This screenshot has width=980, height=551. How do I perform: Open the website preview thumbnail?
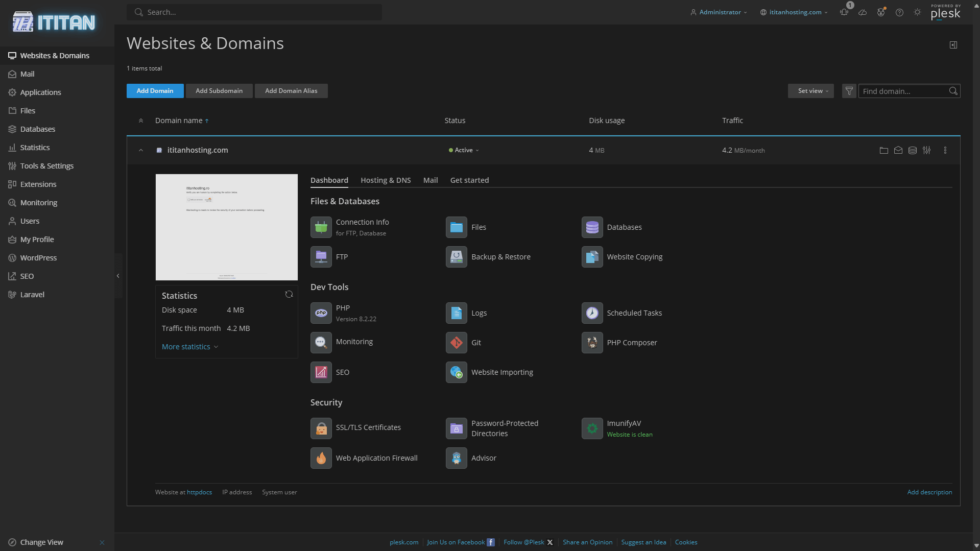tap(227, 227)
